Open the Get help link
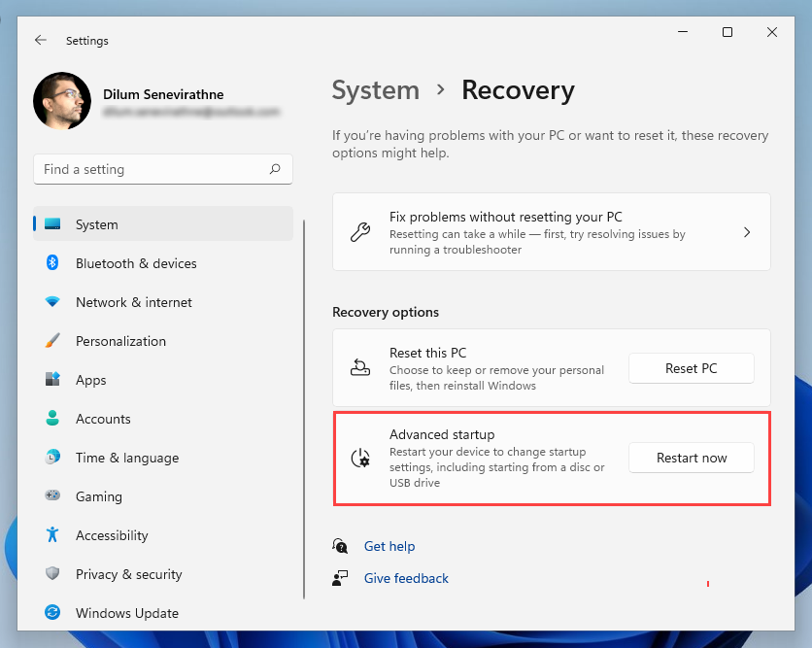Viewport: 812px width, 648px height. point(389,546)
